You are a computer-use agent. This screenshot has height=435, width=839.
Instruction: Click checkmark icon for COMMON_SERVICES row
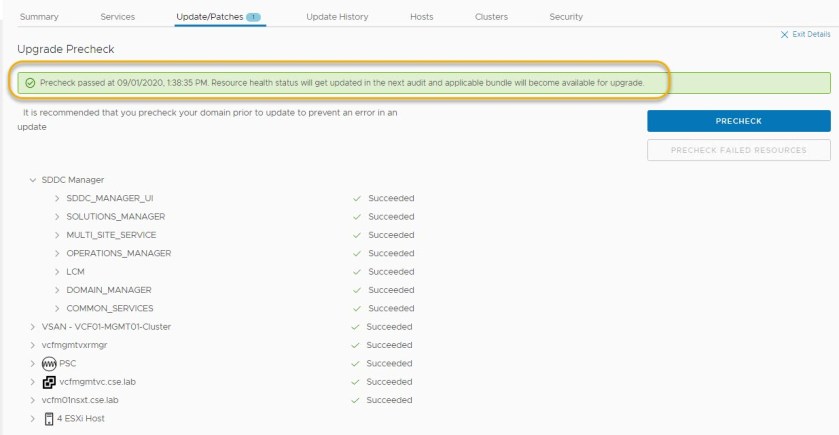(357, 308)
